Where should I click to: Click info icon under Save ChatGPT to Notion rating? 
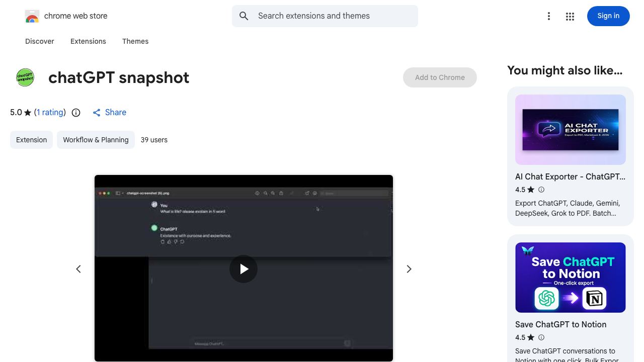pyautogui.click(x=541, y=337)
